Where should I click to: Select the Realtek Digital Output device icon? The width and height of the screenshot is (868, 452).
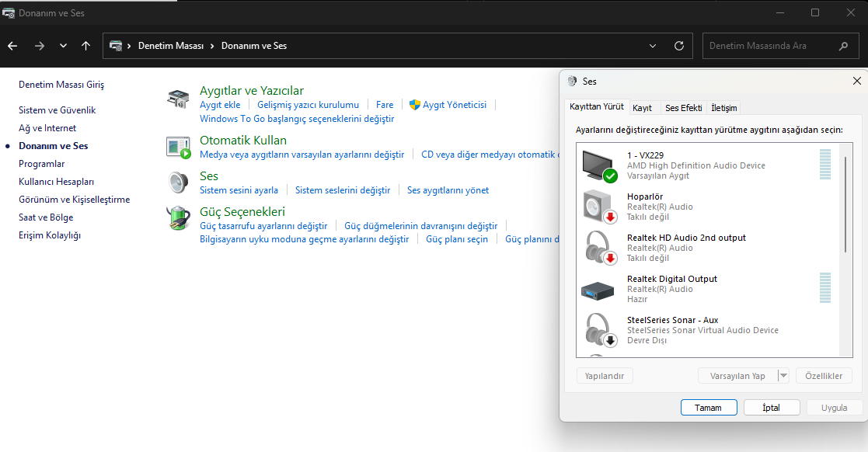pos(598,290)
